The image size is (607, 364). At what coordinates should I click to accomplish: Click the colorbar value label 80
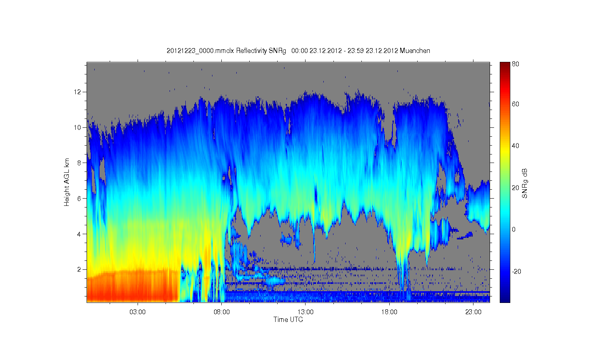516,64
